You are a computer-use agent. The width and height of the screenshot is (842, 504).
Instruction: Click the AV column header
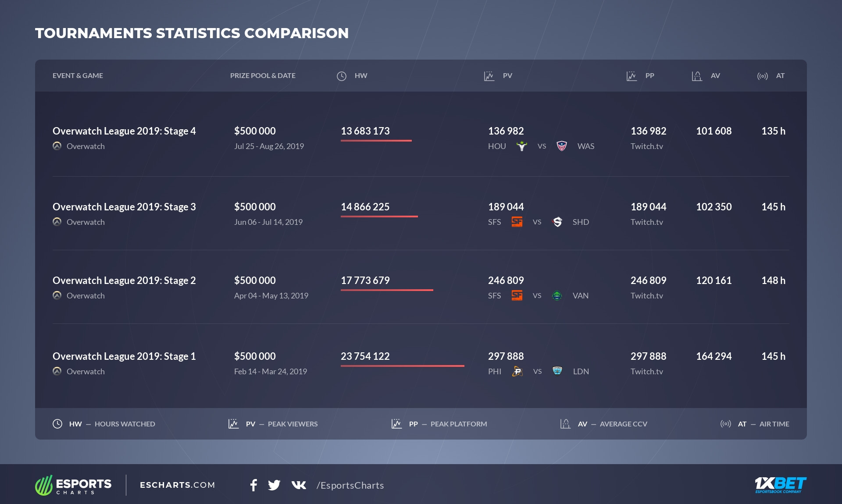(x=715, y=76)
